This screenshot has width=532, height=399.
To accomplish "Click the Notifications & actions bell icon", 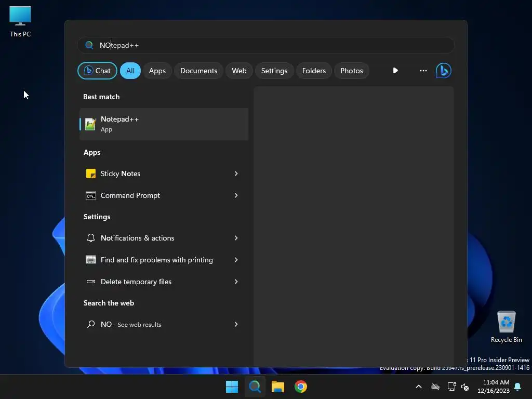I will (90, 238).
